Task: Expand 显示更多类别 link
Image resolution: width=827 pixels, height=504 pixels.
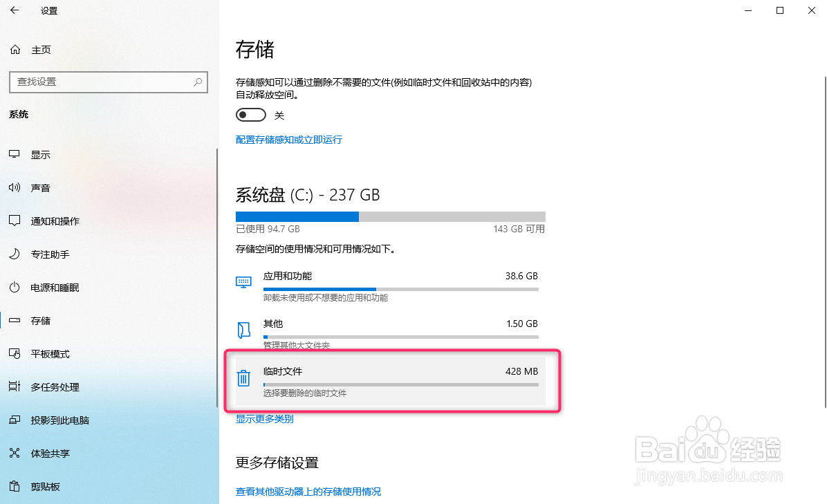Action: pyautogui.click(x=265, y=419)
